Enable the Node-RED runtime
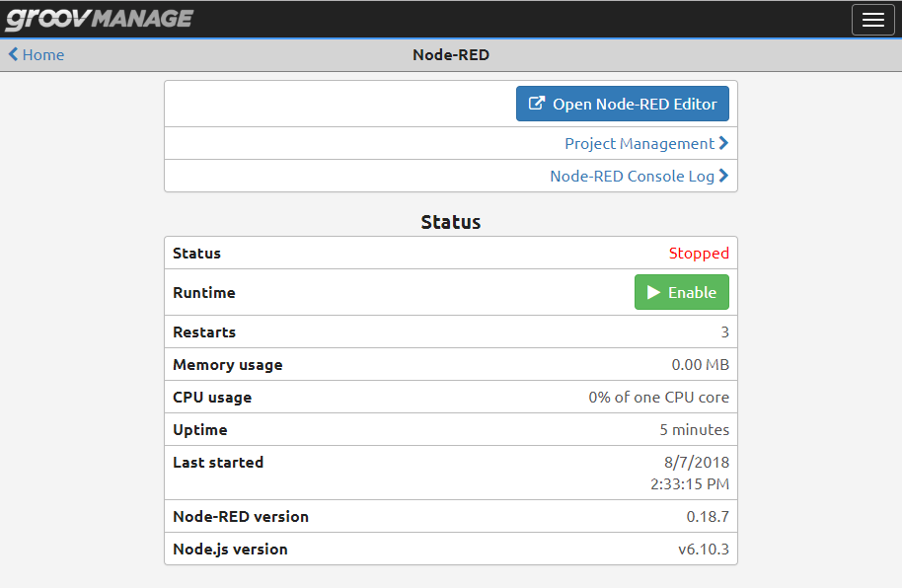 [682, 292]
